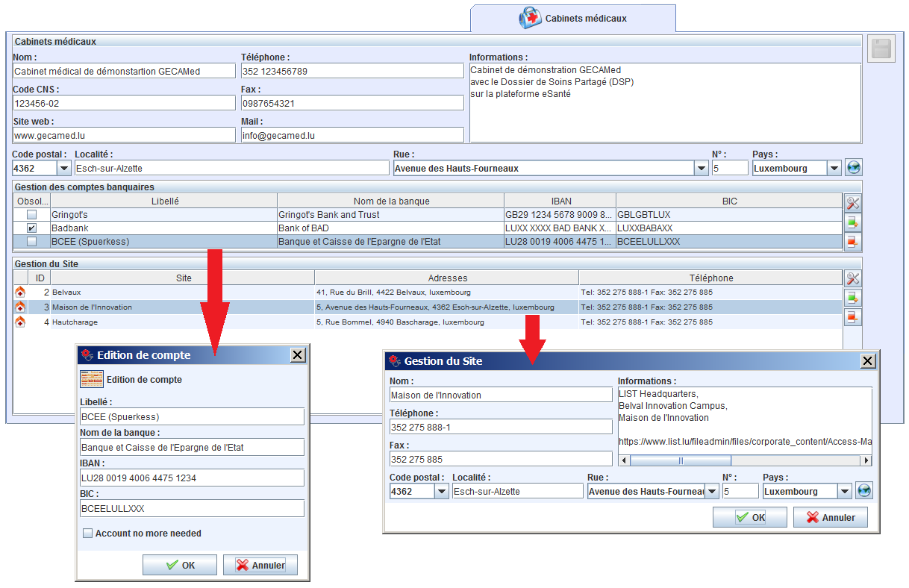The image size is (909, 588).
Task: Click the globe icon beside main Pays field
Action: (x=854, y=168)
